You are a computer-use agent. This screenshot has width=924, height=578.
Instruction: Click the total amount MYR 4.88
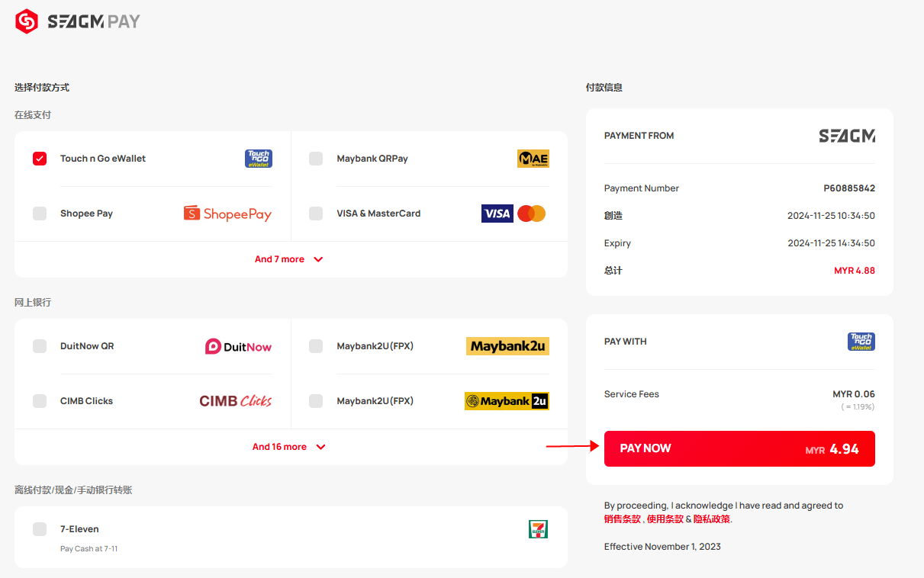pos(855,271)
